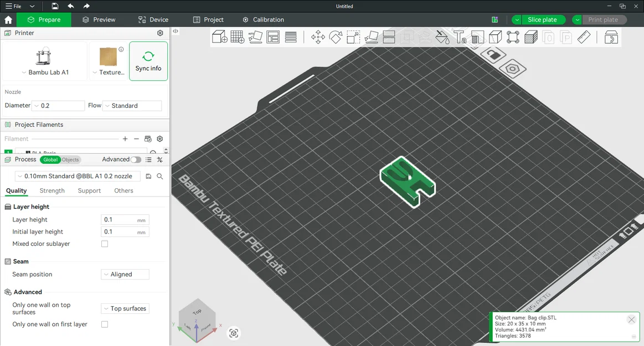Click the filament sync AMS icon
The width and height of the screenshot is (644, 346).
[x=148, y=139]
